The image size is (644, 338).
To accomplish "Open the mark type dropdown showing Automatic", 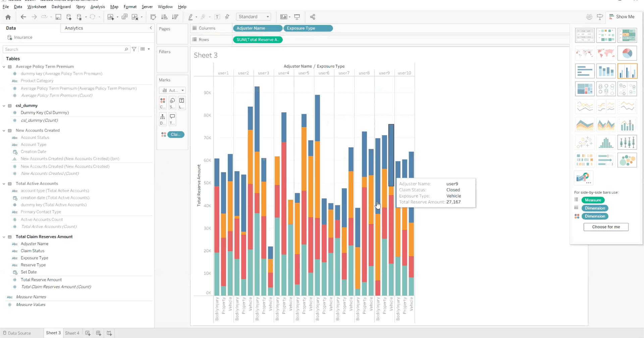I will [172, 90].
